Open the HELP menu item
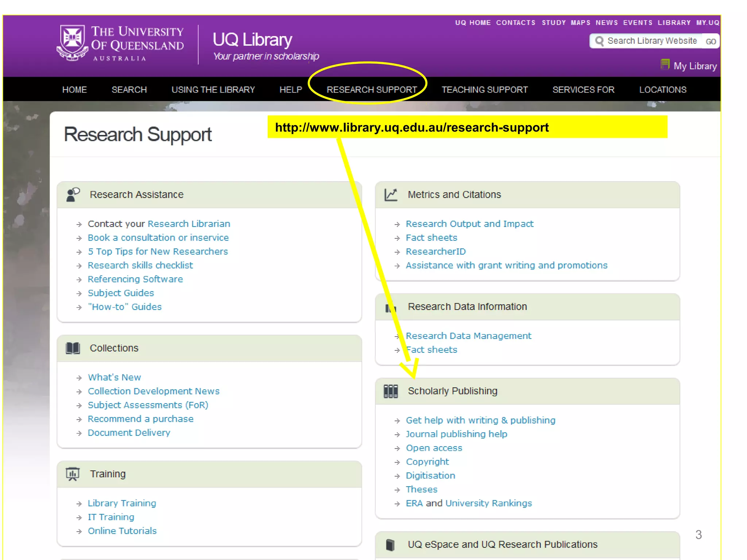 tap(291, 90)
